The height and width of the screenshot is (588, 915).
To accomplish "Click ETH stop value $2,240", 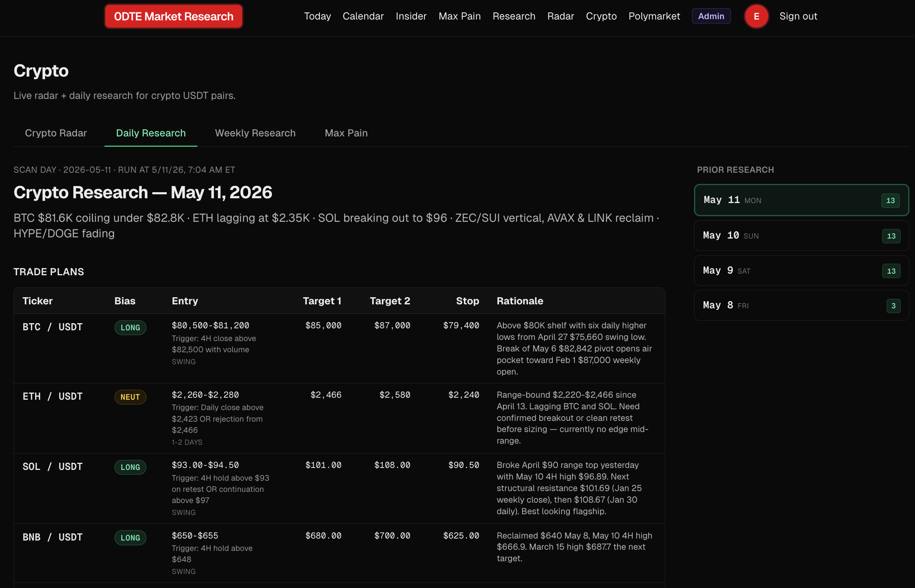I will (x=464, y=395).
